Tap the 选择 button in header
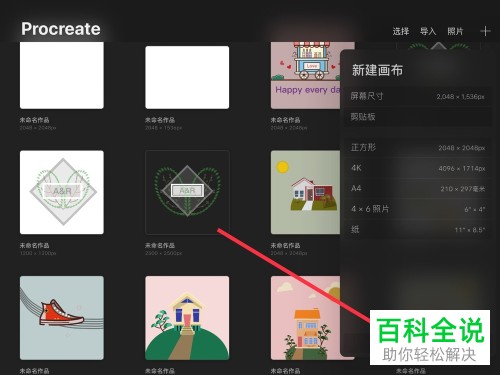Screen dimensions: 500x375 click(x=401, y=31)
